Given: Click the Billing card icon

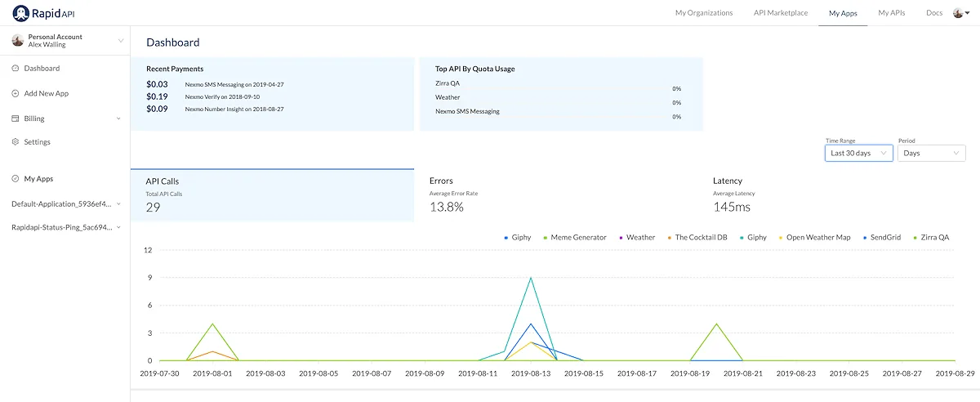Looking at the screenshot, I should pyautogui.click(x=16, y=118).
